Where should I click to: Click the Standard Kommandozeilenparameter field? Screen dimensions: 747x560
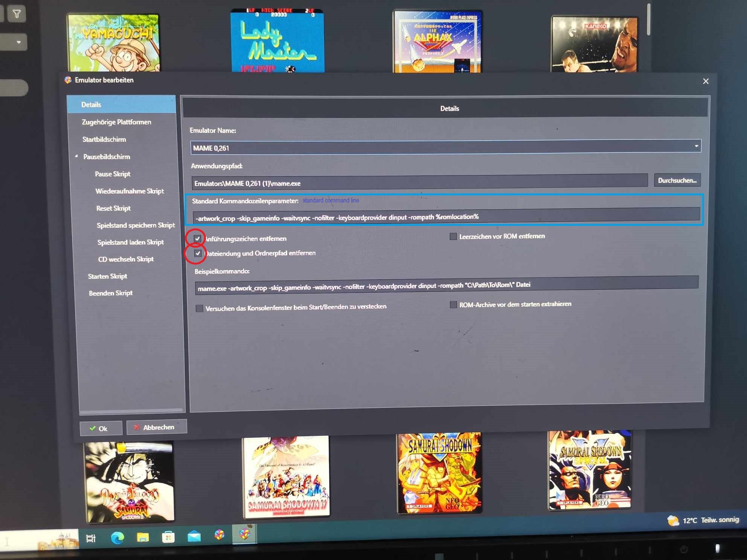pyautogui.click(x=447, y=216)
